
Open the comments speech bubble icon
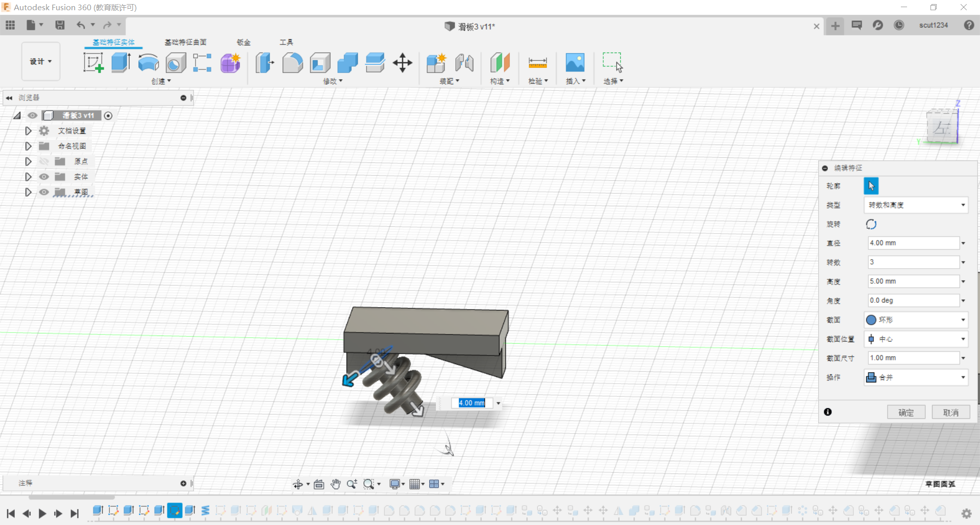(x=856, y=25)
